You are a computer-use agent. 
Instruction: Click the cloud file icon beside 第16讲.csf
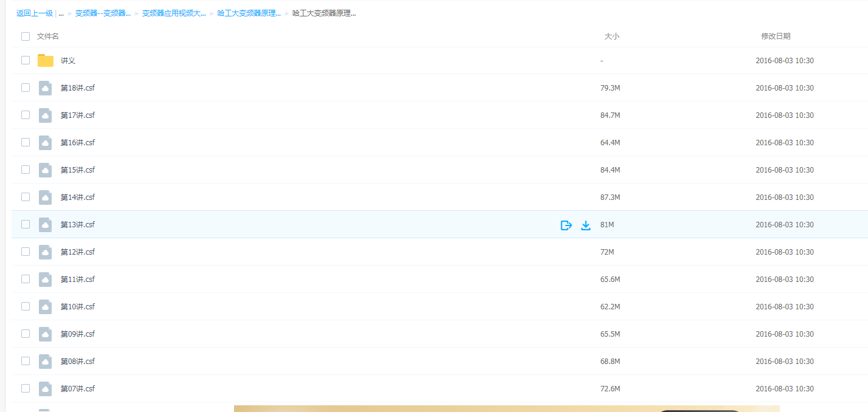click(x=46, y=143)
